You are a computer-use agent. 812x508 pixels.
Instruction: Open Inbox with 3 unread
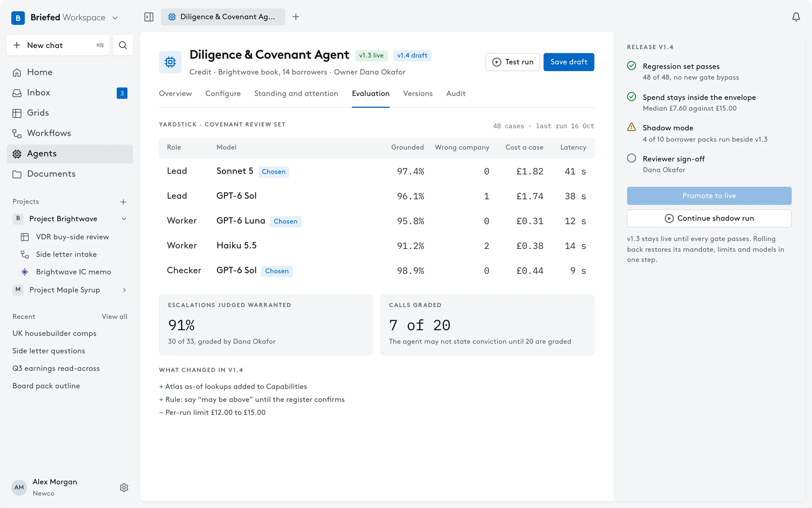(x=70, y=92)
